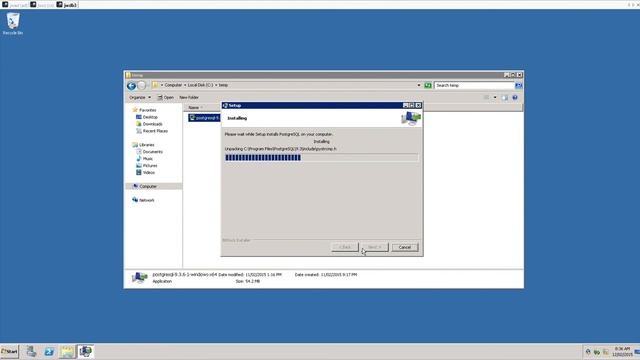Viewport: 640px width, 360px height.
Task: Launch PowerShell from the taskbar
Action: coord(49,351)
